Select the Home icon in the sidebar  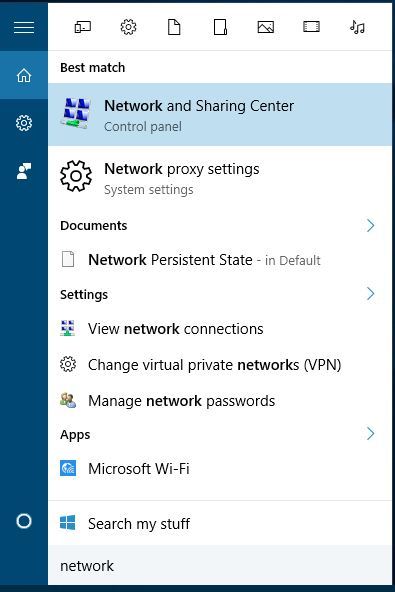[x=24, y=75]
